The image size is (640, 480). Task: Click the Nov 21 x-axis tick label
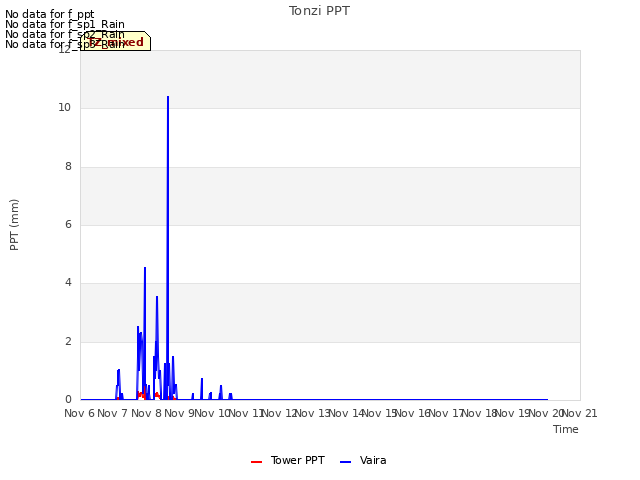coord(580,413)
